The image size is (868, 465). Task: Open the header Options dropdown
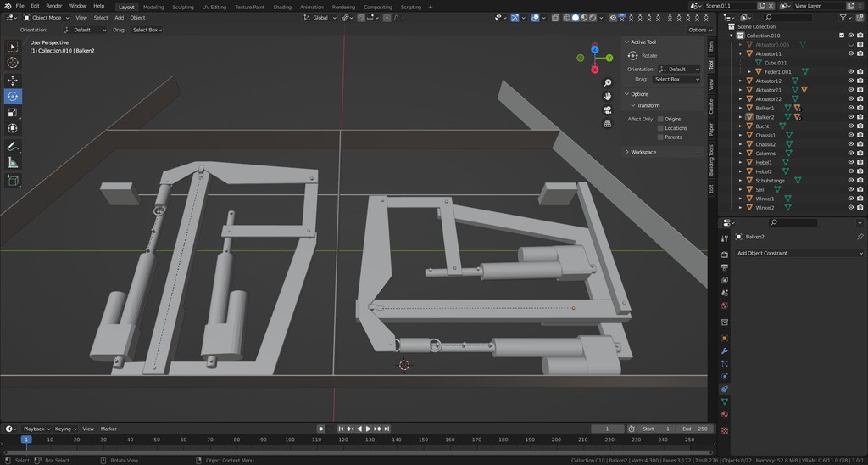click(x=699, y=30)
